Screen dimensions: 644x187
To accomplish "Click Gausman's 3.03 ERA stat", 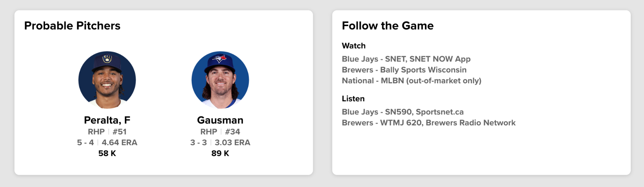I will tap(233, 143).
